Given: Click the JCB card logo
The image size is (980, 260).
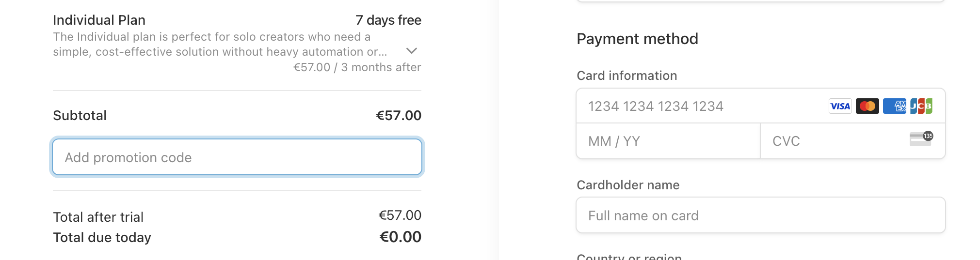Looking at the screenshot, I should (x=921, y=106).
